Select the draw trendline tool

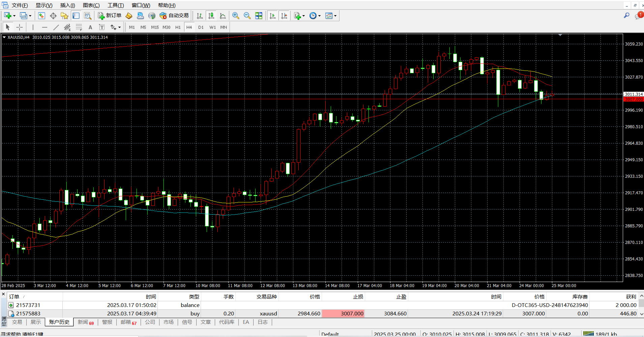[56, 27]
